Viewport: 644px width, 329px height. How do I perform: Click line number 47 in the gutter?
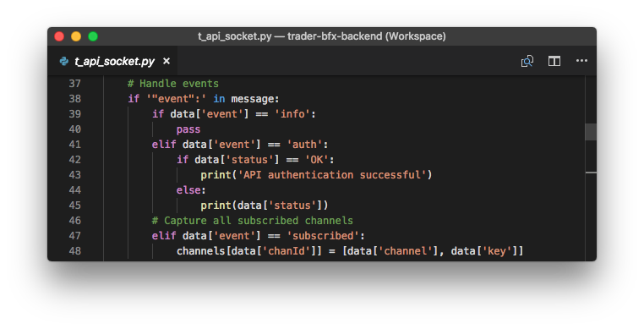(74, 236)
